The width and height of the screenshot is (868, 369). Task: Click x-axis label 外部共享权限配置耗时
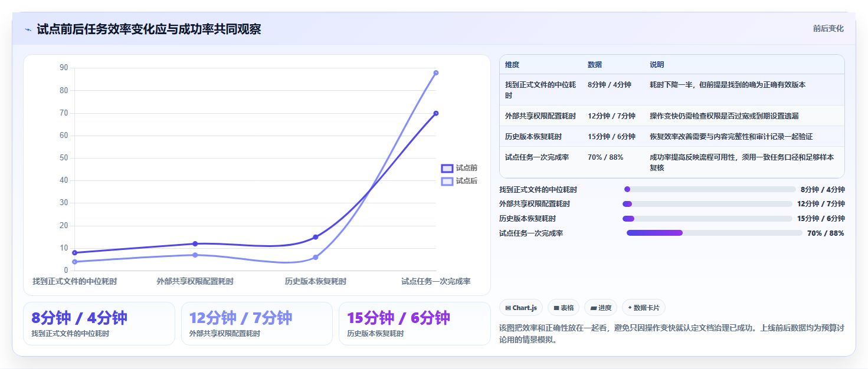[195, 281]
